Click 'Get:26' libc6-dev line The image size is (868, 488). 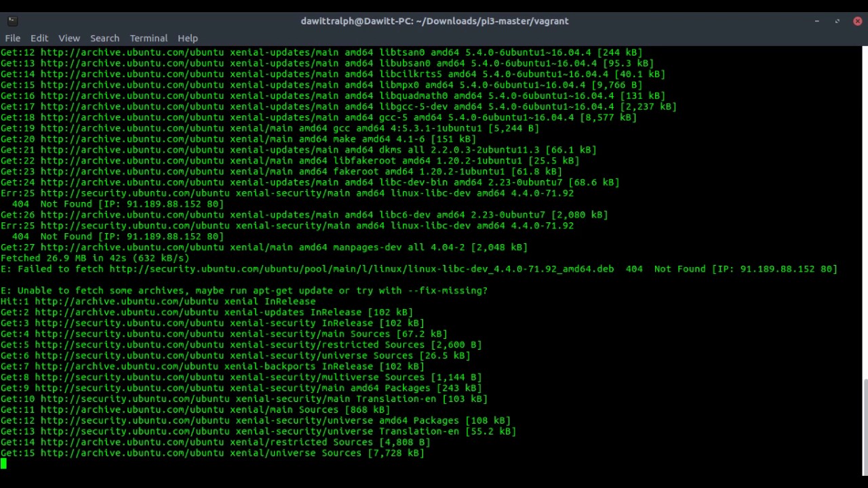click(304, 215)
